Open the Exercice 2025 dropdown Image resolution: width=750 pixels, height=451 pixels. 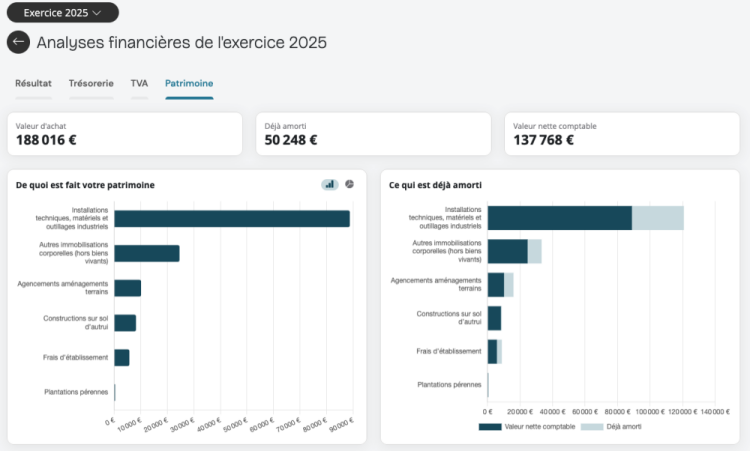coord(63,12)
